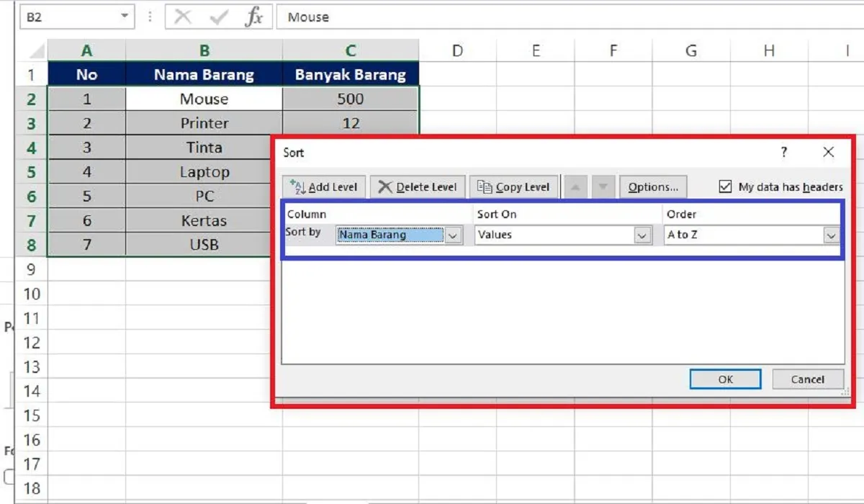The image size is (864, 504).
Task: Close the Sort dialog with X
Action: tap(828, 153)
